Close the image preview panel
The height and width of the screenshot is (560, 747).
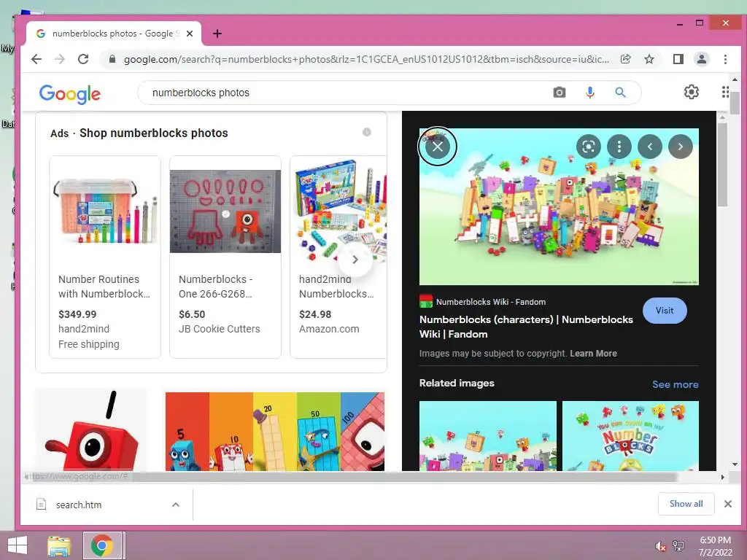click(438, 147)
